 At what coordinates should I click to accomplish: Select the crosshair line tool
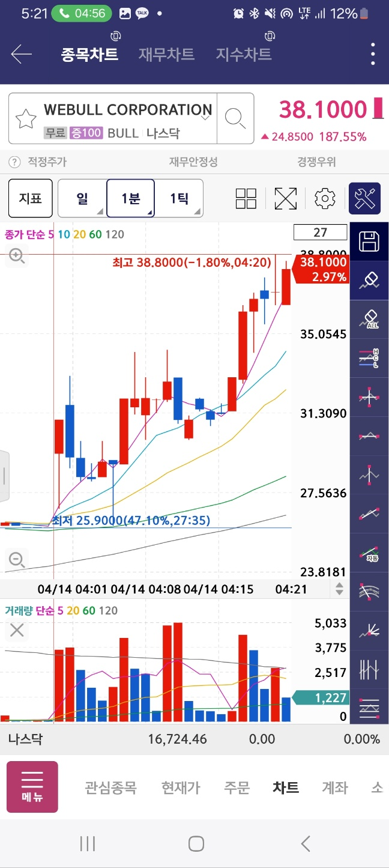369,397
